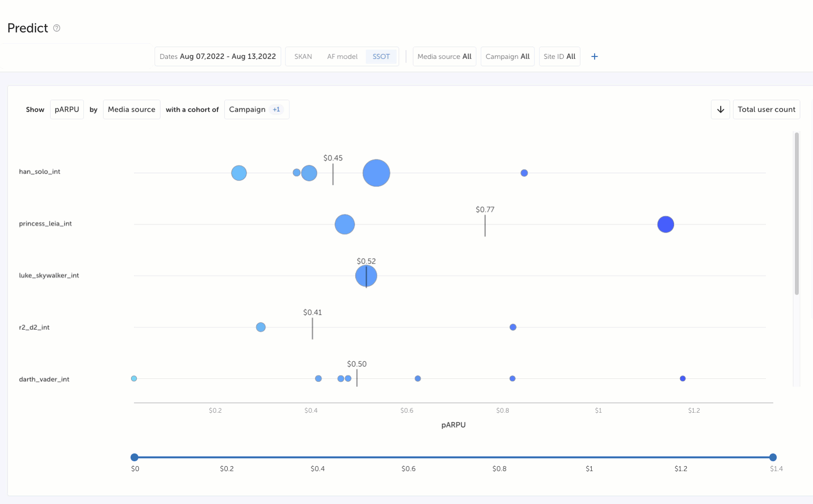
Task: Click the pARPU axis title
Action: [x=453, y=425]
